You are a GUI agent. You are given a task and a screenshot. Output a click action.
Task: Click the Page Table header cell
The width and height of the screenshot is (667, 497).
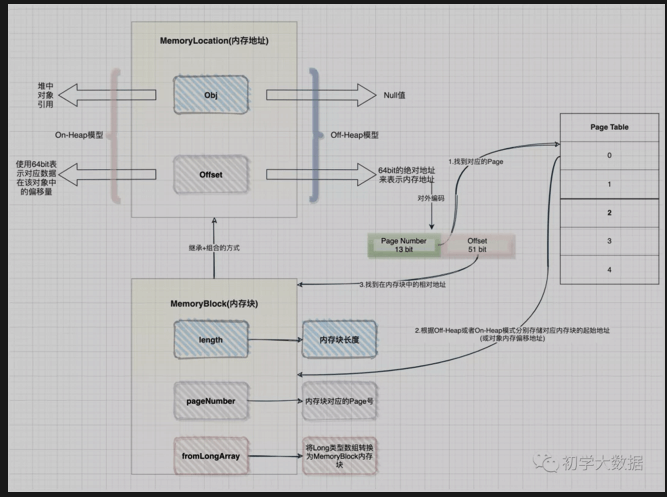(x=609, y=127)
